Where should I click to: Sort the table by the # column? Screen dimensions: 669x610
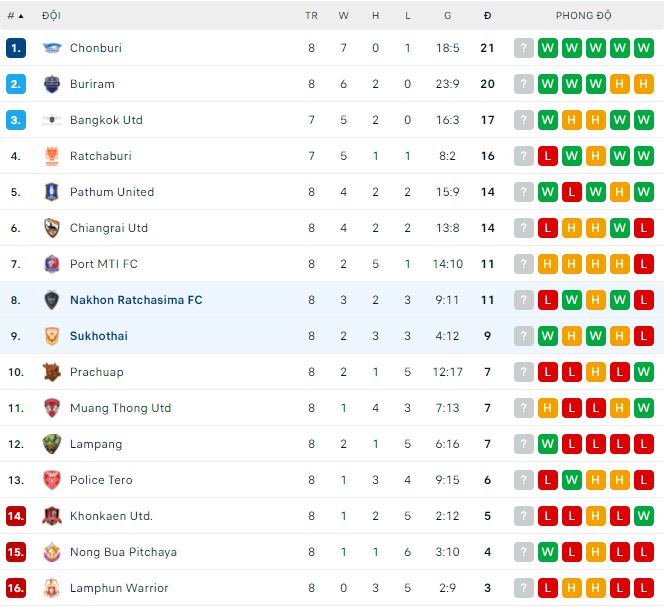[x=14, y=16]
